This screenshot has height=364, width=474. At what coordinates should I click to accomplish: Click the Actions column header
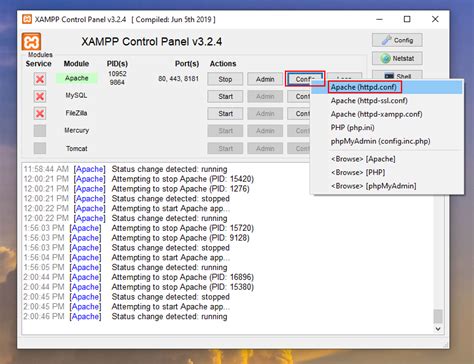pos(223,63)
